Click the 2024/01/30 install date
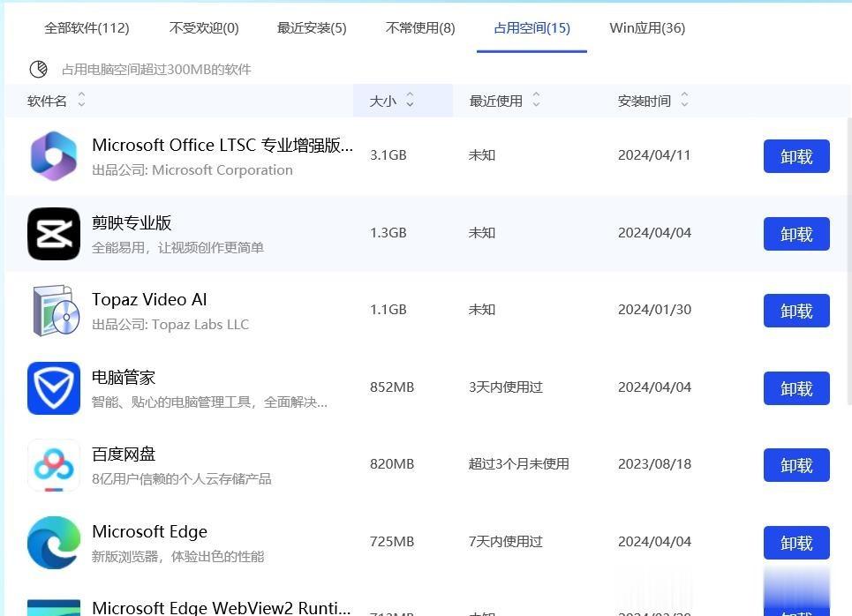This screenshot has height=616, width=852. (x=655, y=309)
